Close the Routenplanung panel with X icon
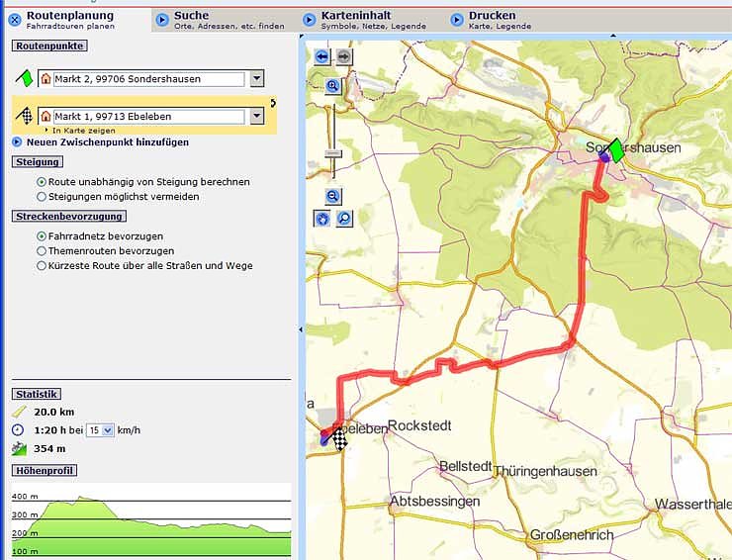Image resolution: width=732 pixels, height=560 pixels. pos(14,19)
